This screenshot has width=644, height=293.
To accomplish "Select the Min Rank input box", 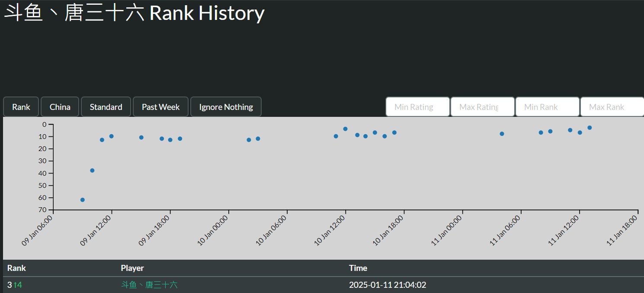I will click(547, 107).
